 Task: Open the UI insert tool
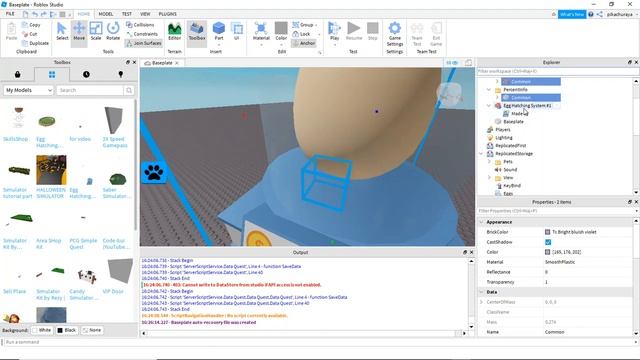pyautogui.click(x=236, y=31)
